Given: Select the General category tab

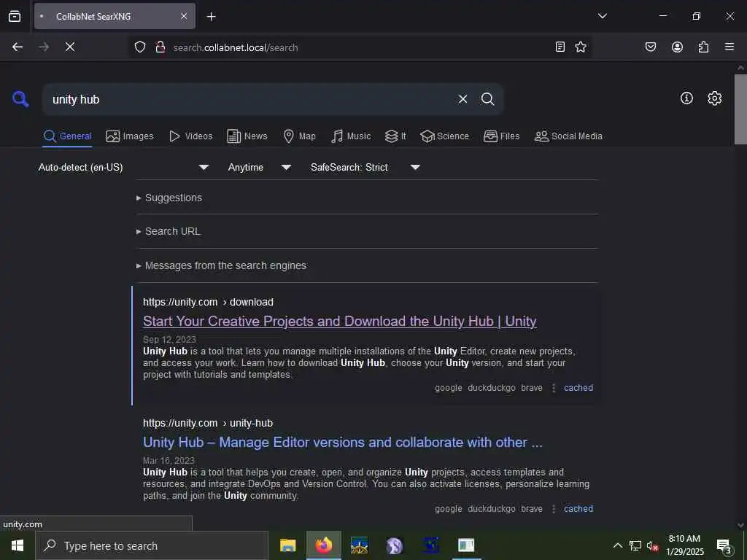Looking at the screenshot, I should [x=67, y=136].
